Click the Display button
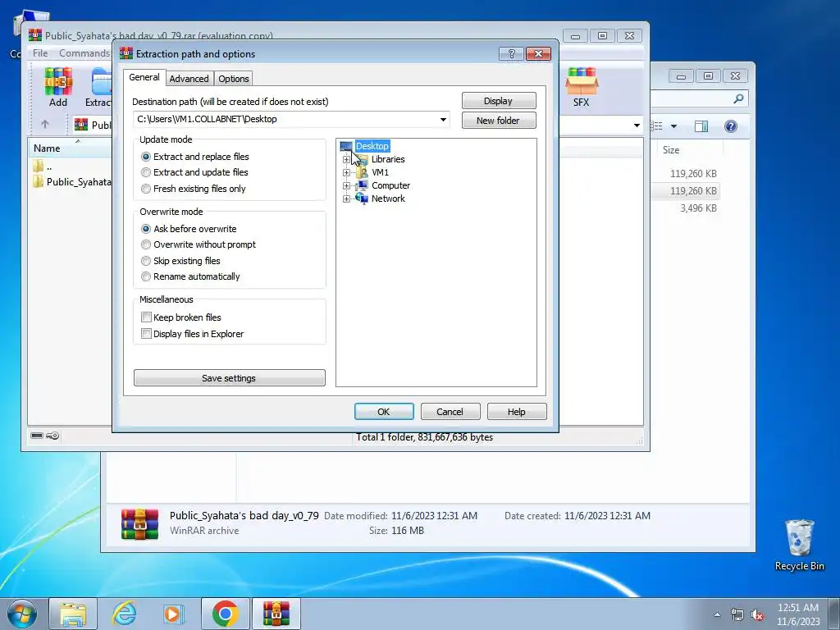The image size is (840, 630). [499, 101]
